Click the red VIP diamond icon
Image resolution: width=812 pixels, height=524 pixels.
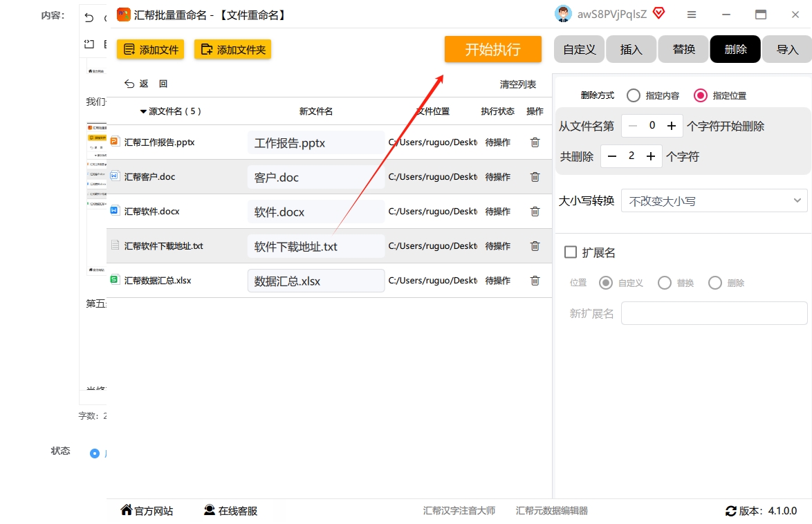(x=658, y=13)
